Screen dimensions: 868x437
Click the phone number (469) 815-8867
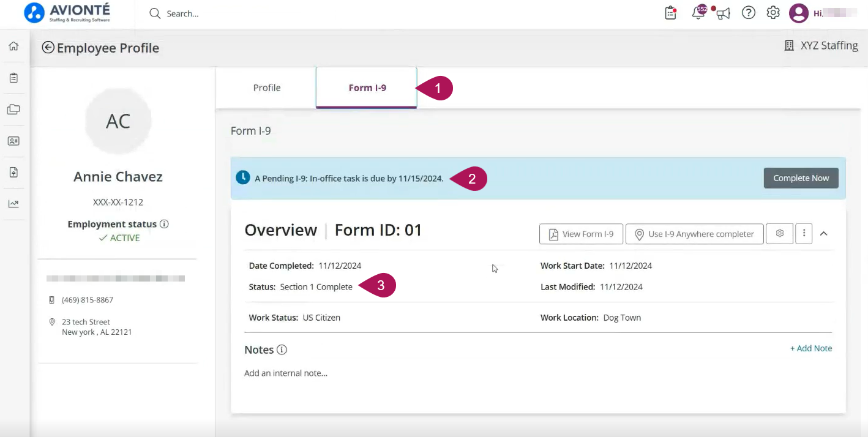[88, 300]
